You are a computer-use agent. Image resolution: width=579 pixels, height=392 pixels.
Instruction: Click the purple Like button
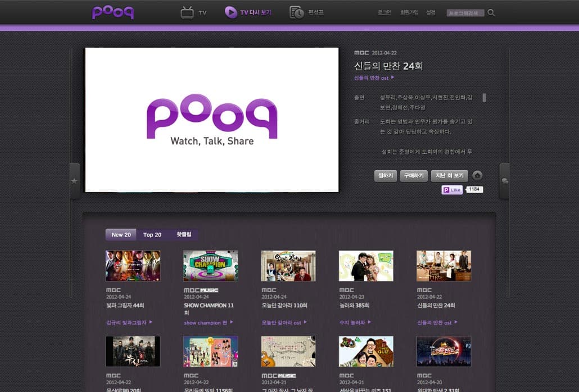(x=452, y=190)
